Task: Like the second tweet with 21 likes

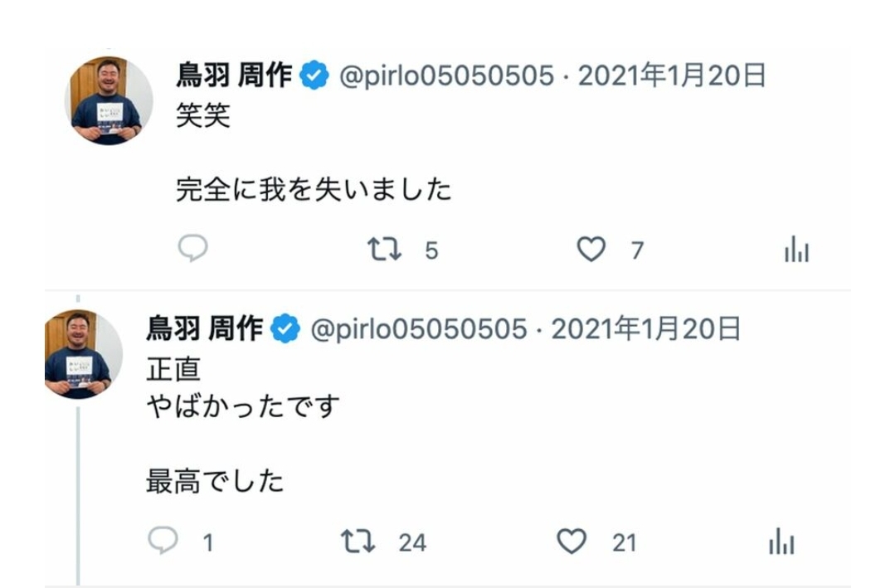Action: pos(572,541)
